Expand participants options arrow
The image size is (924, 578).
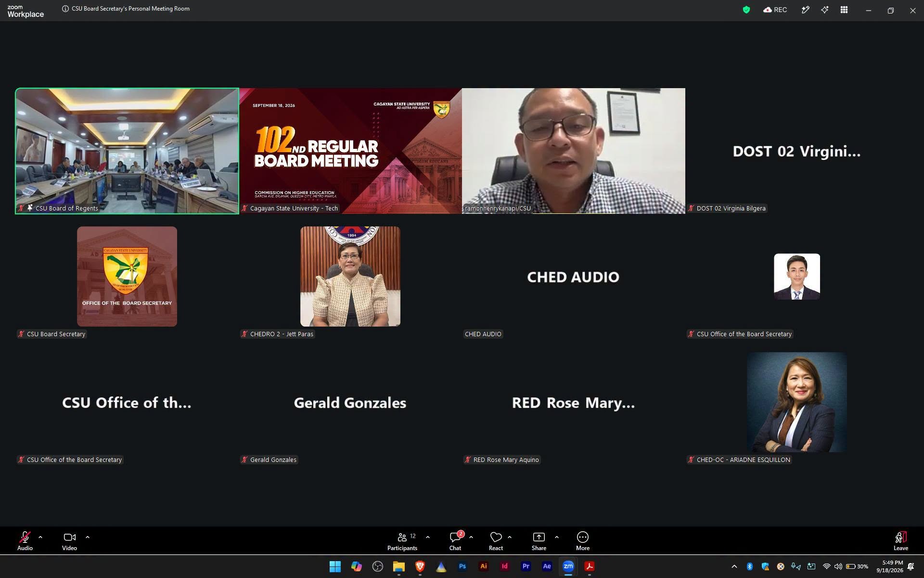click(428, 537)
